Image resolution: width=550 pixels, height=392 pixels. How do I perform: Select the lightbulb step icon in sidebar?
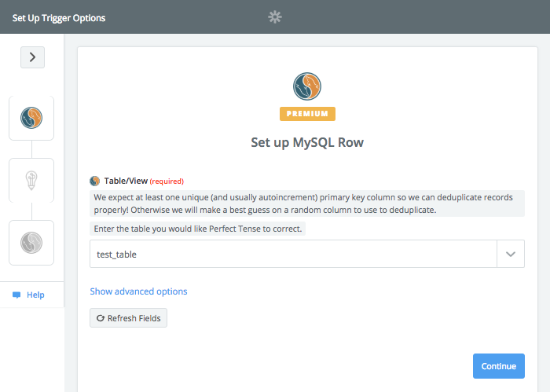click(x=31, y=180)
